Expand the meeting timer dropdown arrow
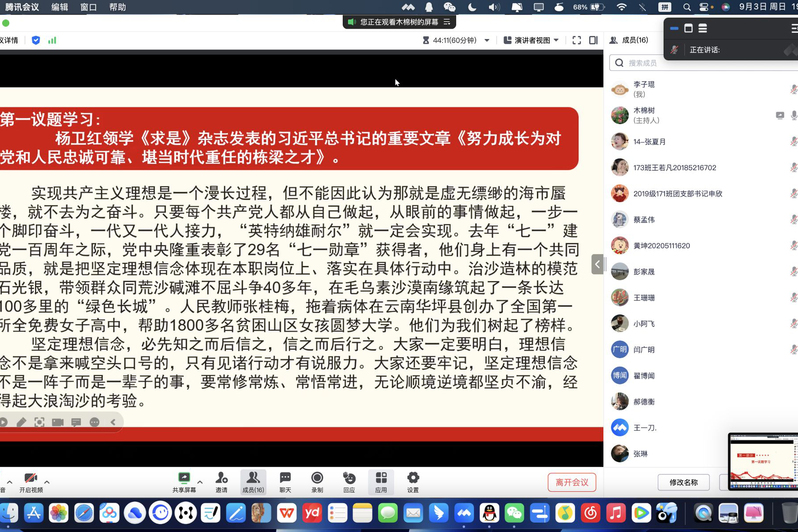The image size is (798, 532). point(487,40)
